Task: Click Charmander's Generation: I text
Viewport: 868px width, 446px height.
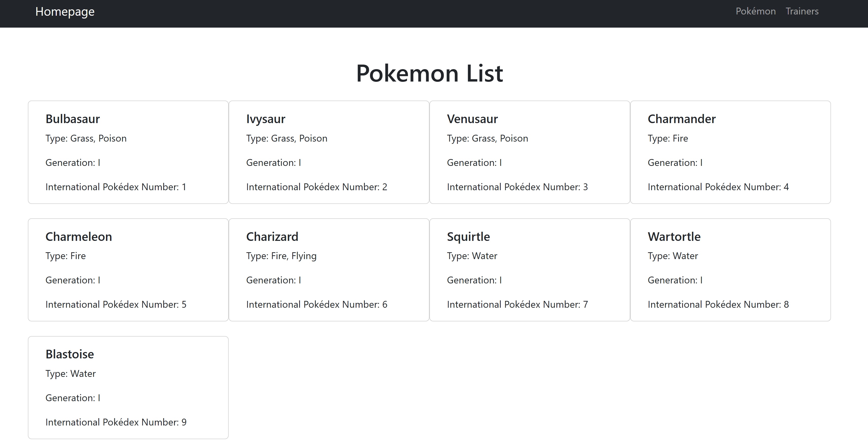Action: coord(675,163)
